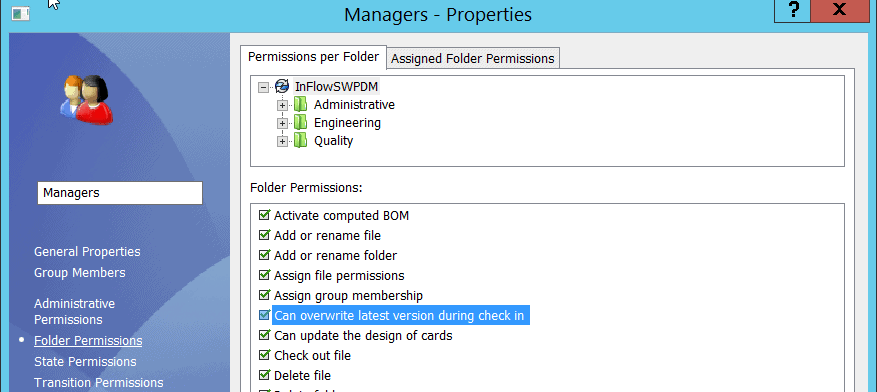Select InFlowSWPDM label in folder tree
Image resolution: width=877 pixels, height=392 pixels.
(336, 87)
